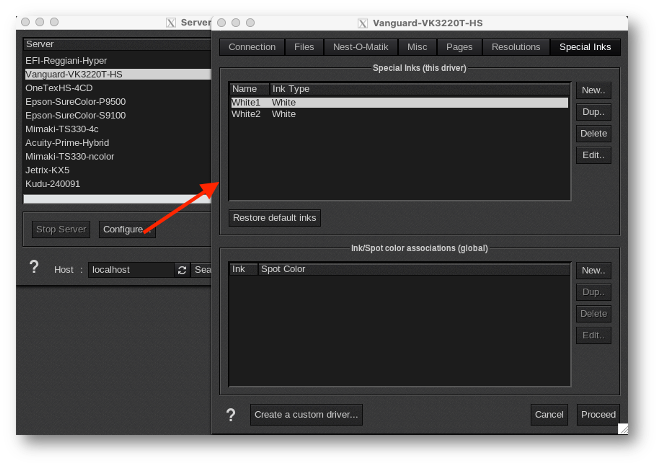The width and height of the screenshot is (659, 466).
Task: Click Delete in Special Inks section
Action: click(x=593, y=134)
